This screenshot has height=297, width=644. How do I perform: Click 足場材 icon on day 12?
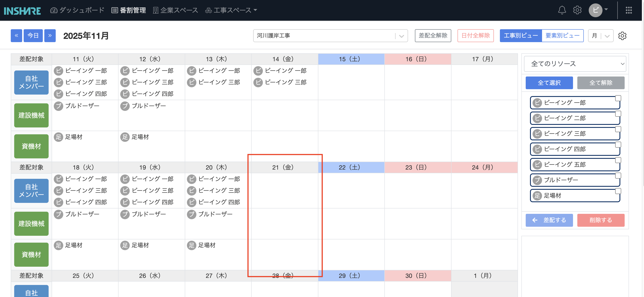coord(125,137)
